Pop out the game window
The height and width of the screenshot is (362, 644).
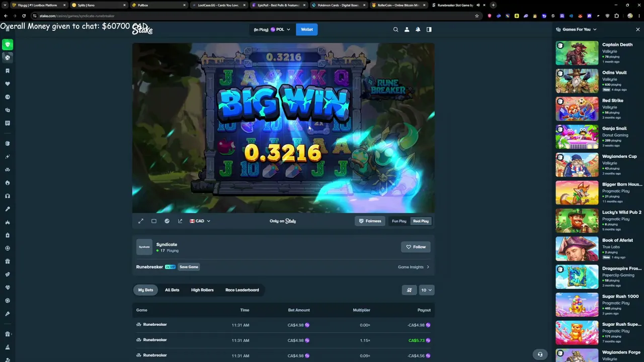coord(180,221)
